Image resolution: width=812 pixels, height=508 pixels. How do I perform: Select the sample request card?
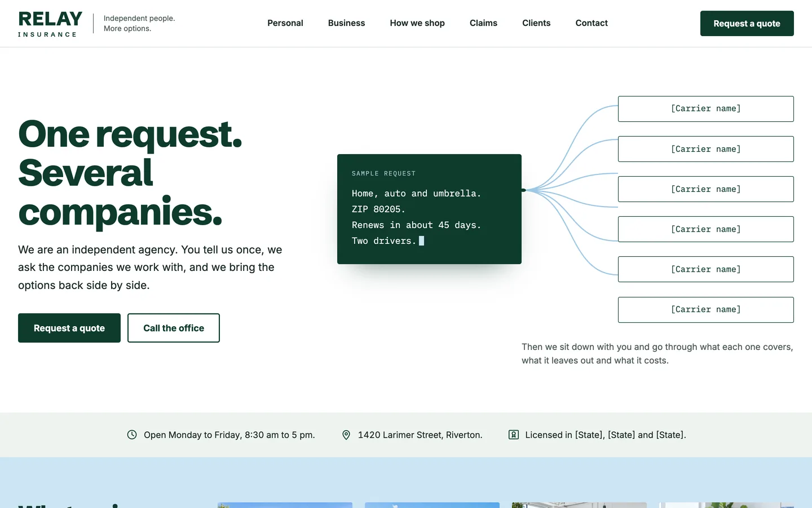[x=429, y=209]
